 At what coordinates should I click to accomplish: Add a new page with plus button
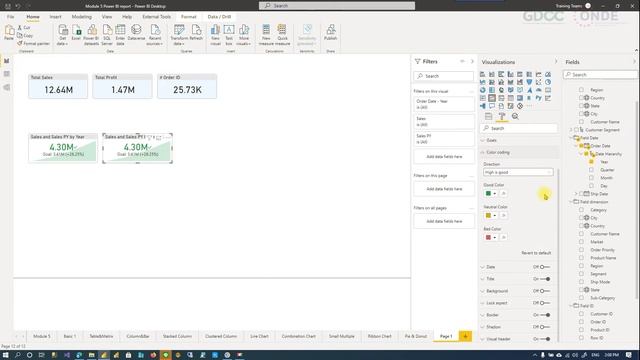click(x=465, y=336)
